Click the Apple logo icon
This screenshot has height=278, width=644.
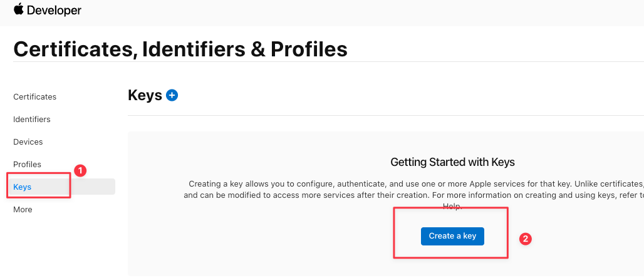click(x=19, y=9)
